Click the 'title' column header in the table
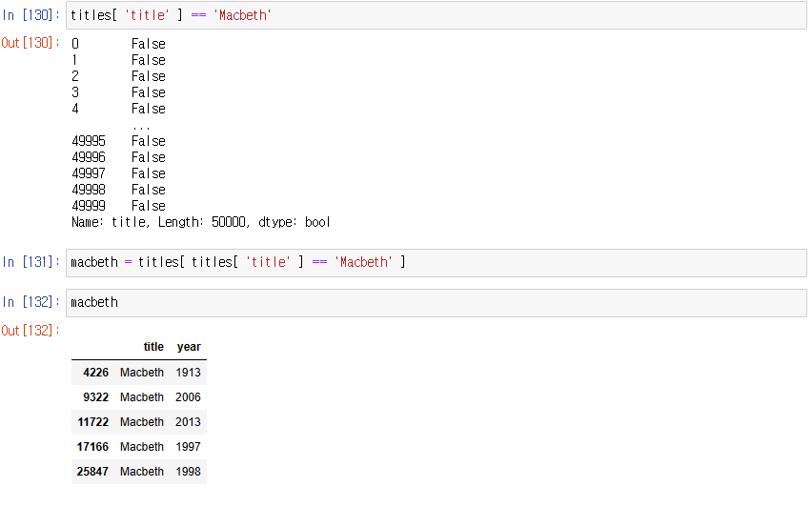The width and height of the screenshot is (812, 507). (153, 347)
